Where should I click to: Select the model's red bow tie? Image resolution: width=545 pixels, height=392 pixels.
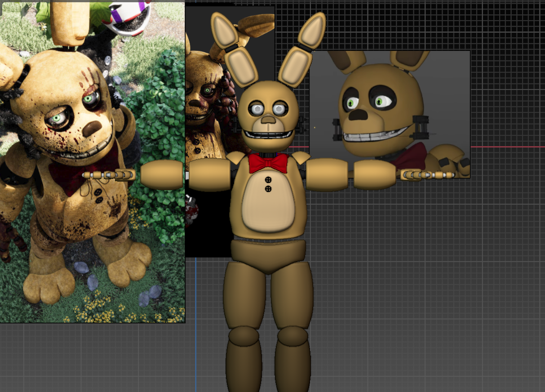click(x=268, y=163)
